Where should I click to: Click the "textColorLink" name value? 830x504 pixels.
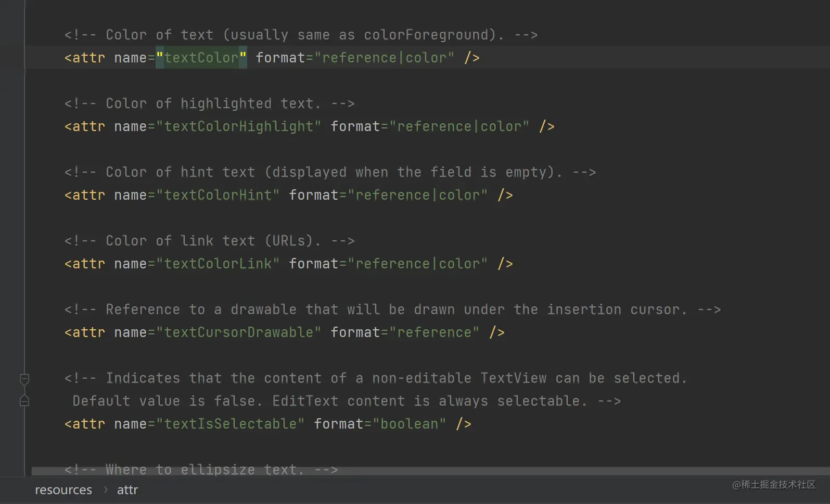(x=218, y=264)
